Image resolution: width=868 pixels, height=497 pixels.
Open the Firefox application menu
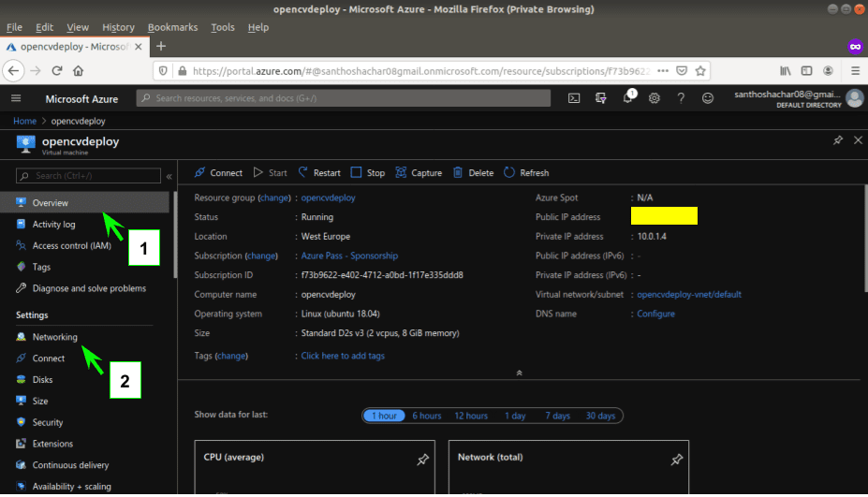[x=855, y=71]
